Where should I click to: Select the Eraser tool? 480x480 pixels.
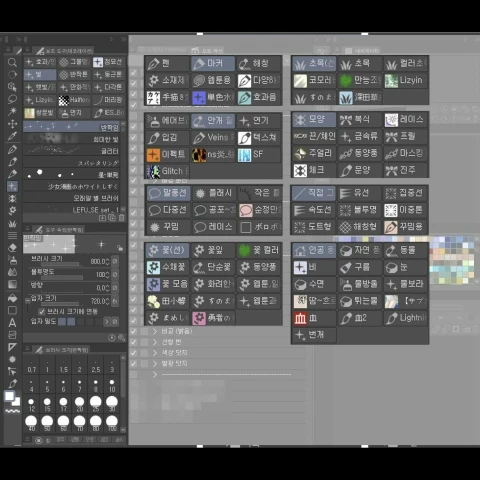coord(12,248)
